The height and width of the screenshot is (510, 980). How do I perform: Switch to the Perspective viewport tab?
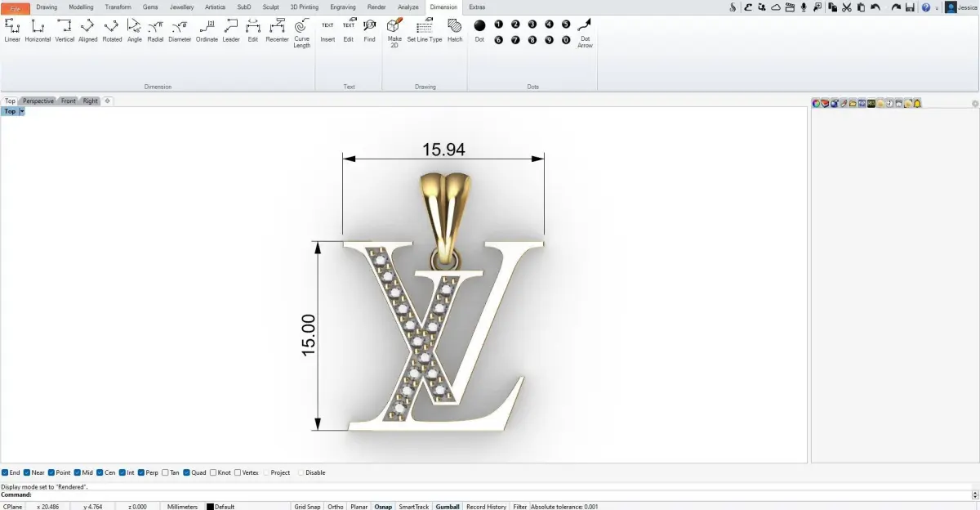click(38, 101)
